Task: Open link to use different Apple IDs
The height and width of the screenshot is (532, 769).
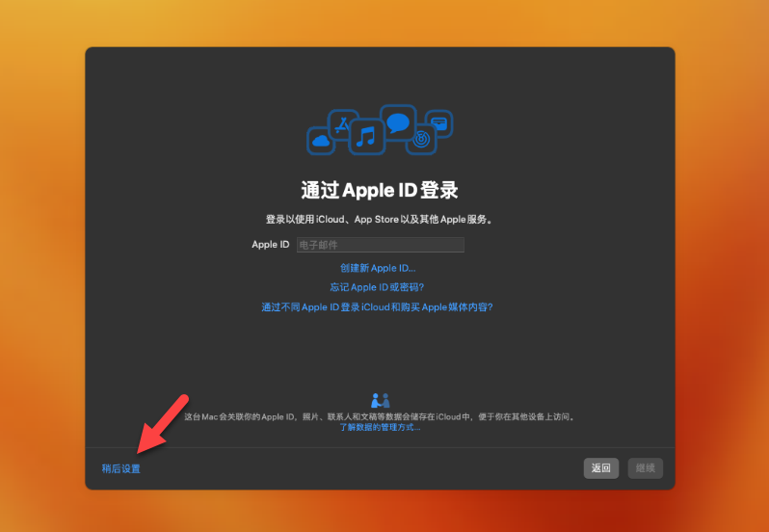Action: pos(377,307)
